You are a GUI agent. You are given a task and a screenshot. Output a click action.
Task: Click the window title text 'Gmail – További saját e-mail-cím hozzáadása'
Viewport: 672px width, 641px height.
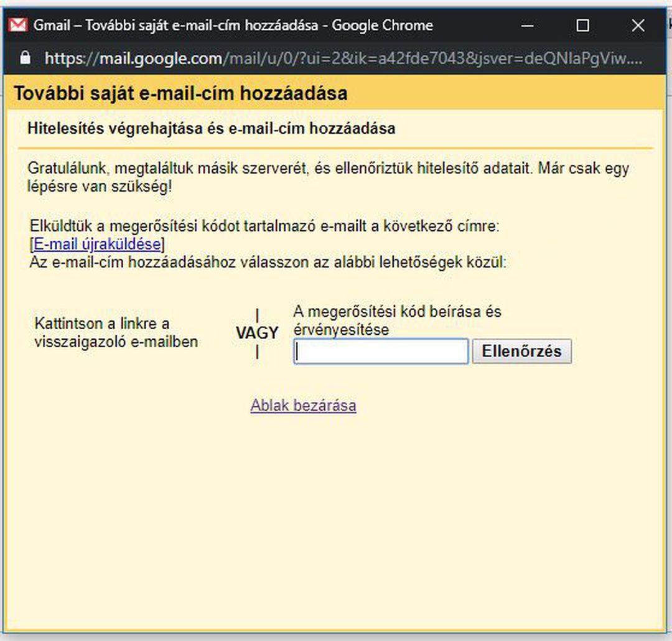pos(175,26)
